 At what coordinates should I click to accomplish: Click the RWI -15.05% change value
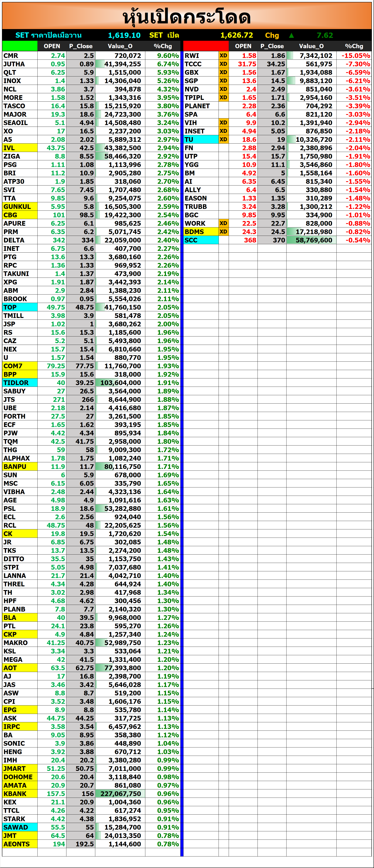tap(355, 56)
